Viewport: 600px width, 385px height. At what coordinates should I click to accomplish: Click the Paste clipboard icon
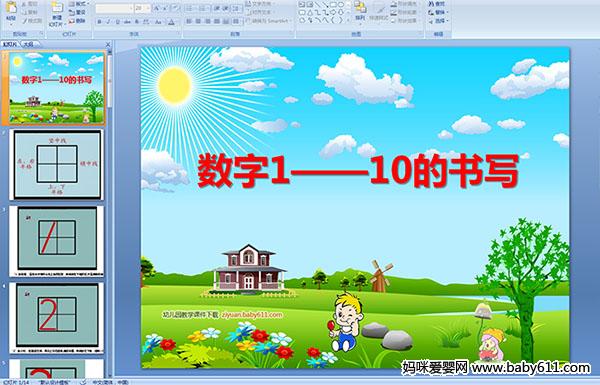pos(11,8)
